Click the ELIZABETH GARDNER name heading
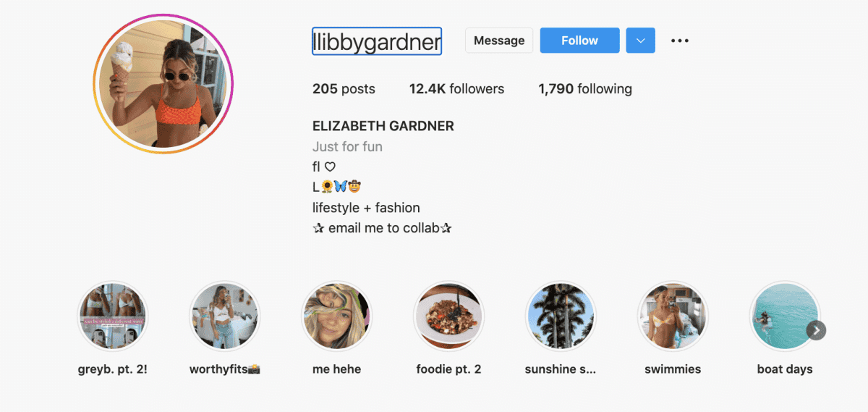Image resolution: width=868 pixels, height=412 pixels. [383, 126]
